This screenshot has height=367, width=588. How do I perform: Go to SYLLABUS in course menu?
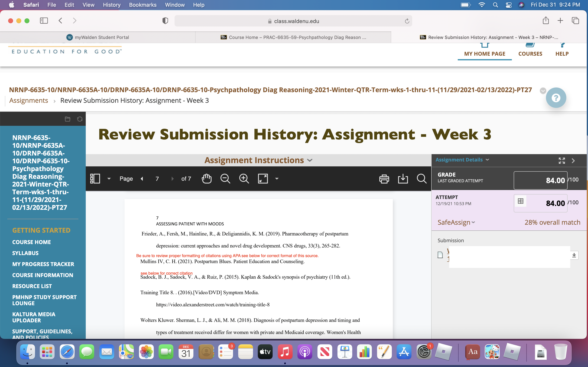[x=25, y=253]
